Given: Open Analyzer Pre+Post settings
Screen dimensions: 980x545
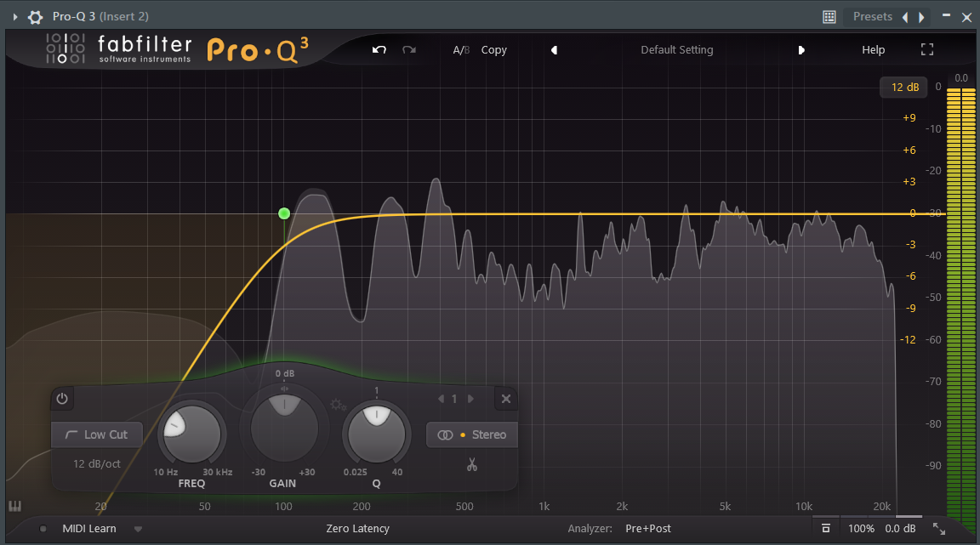Looking at the screenshot, I should [648, 529].
